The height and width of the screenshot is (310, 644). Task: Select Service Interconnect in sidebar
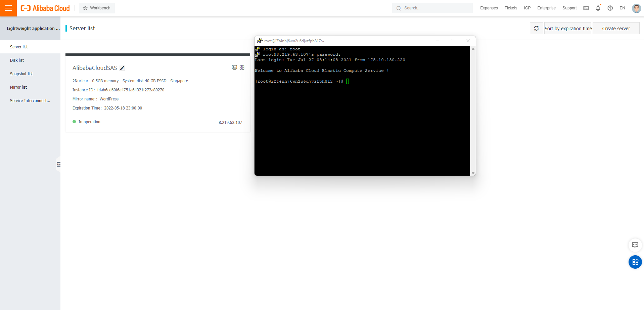[30, 100]
